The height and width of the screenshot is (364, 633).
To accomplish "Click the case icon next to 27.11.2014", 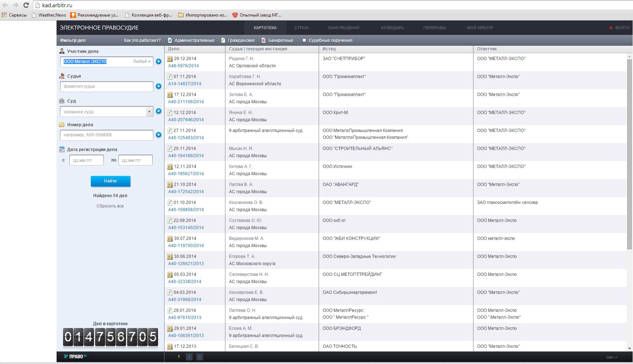I will click(x=170, y=131).
